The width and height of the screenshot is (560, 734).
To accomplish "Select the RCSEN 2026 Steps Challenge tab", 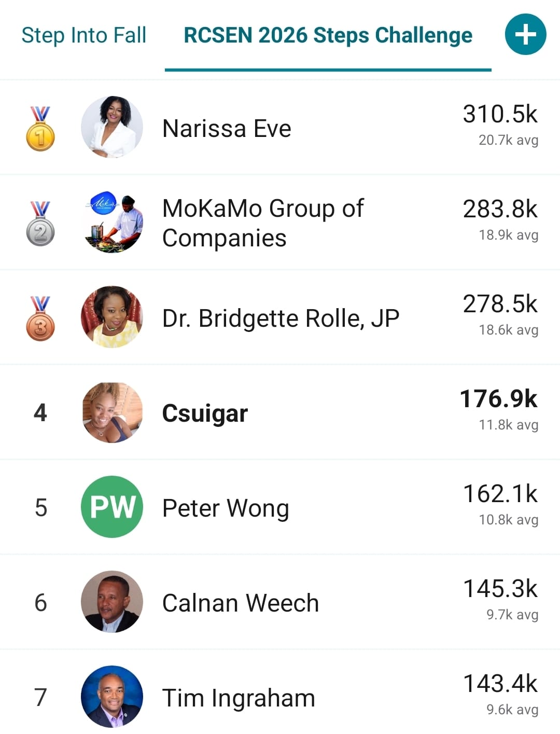I will 328,35.
